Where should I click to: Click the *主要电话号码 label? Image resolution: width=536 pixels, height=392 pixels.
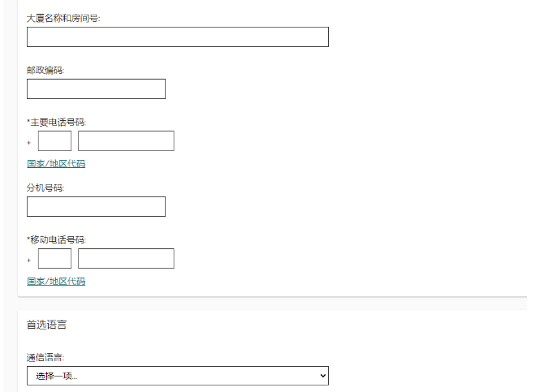pos(56,123)
